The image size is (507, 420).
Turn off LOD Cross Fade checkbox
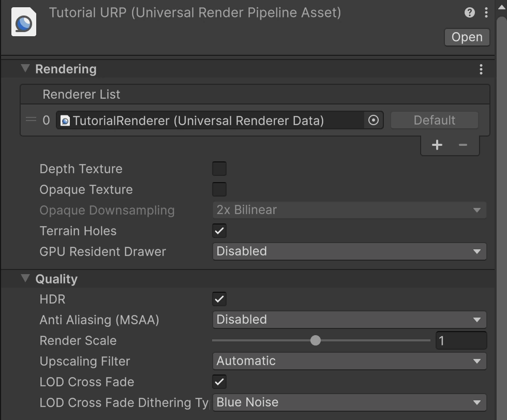click(219, 382)
